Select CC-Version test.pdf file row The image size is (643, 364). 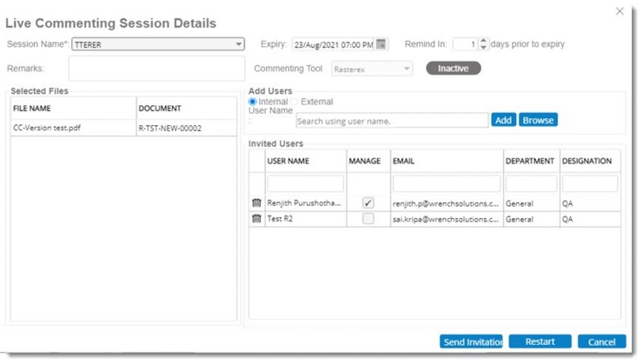pyautogui.click(x=123, y=128)
